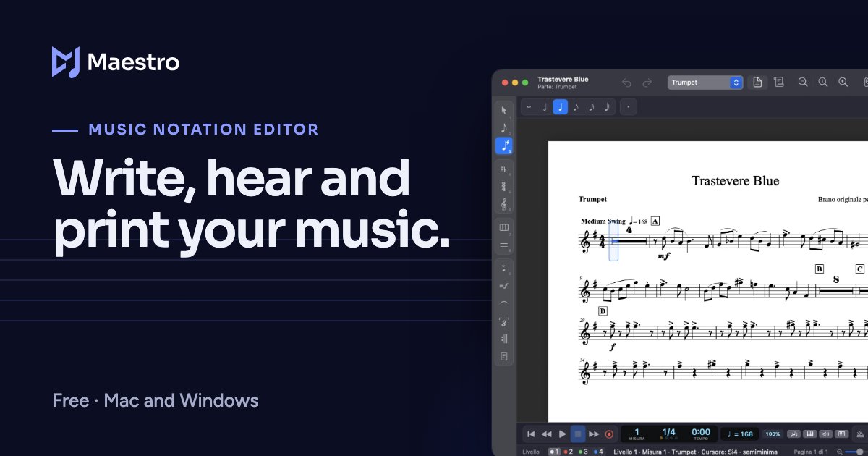The width and height of the screenshot is (868, 456).
Task: Rewind the playback
Action: [547, 434]
